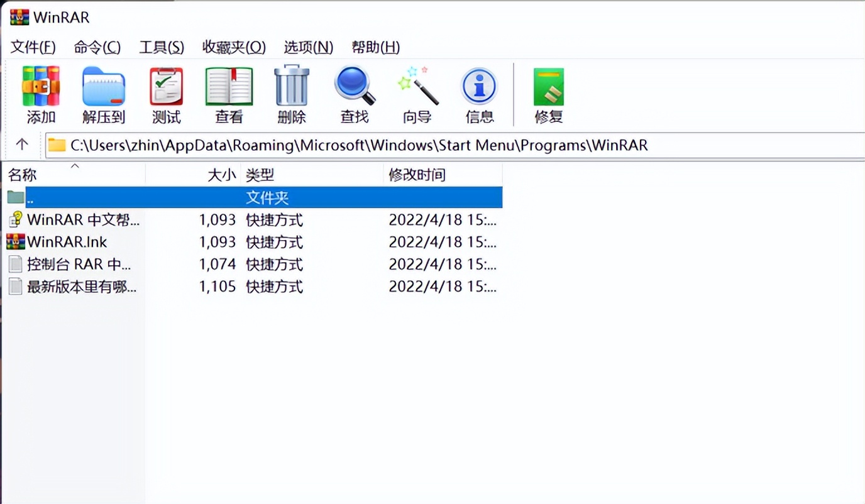
Task: Click the up-one-level arrow icon
Action: [x=22, y=144]
